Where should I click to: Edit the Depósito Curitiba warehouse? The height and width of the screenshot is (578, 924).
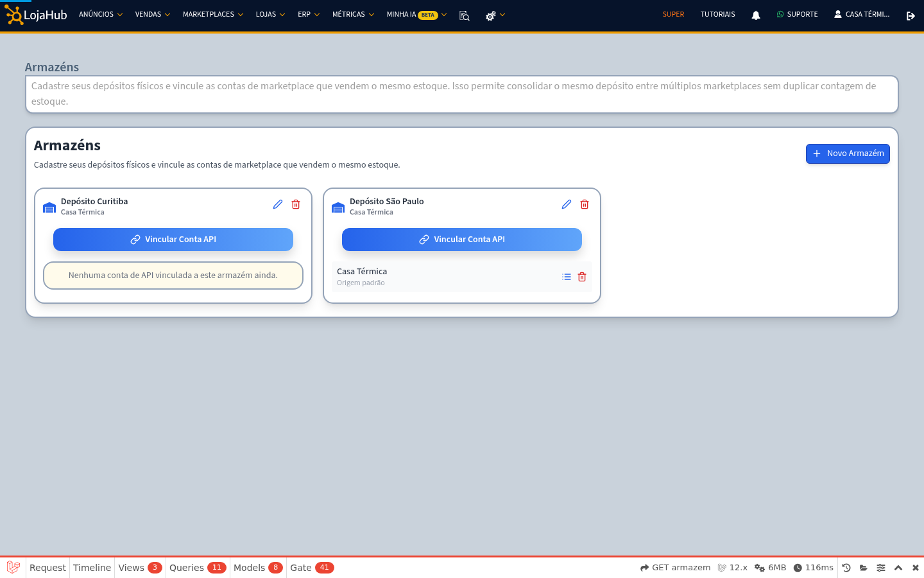278,204
